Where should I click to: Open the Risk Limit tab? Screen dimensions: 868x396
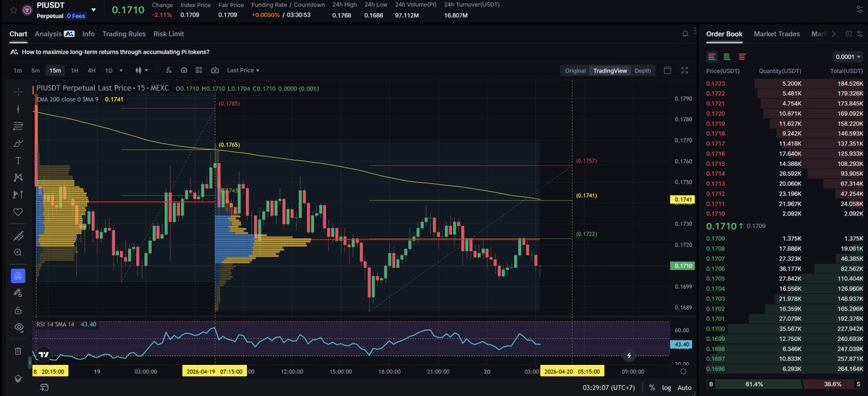pos(169,34)
